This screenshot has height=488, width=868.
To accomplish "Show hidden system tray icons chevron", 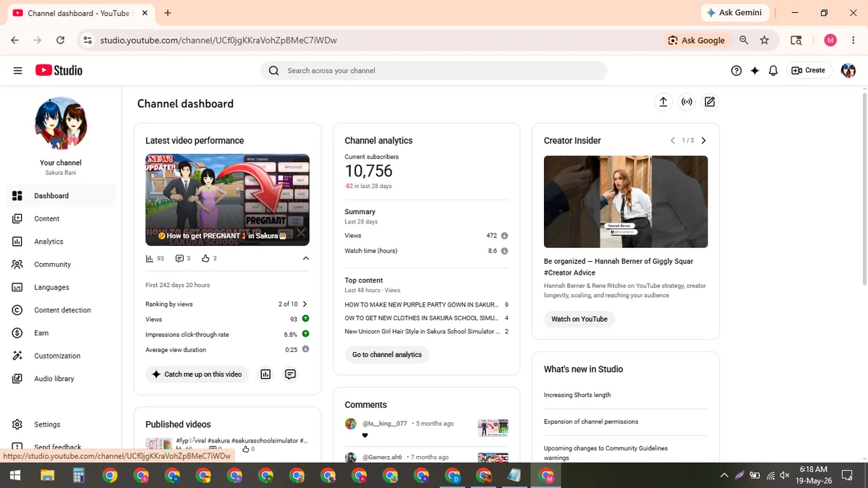I will 724,475.
